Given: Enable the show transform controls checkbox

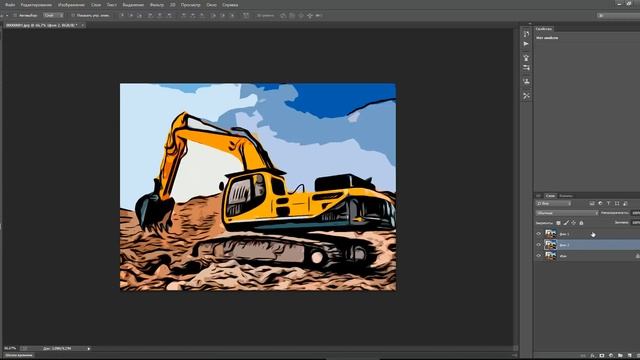Looking at the screenshot, I should (x=73, y=16).
